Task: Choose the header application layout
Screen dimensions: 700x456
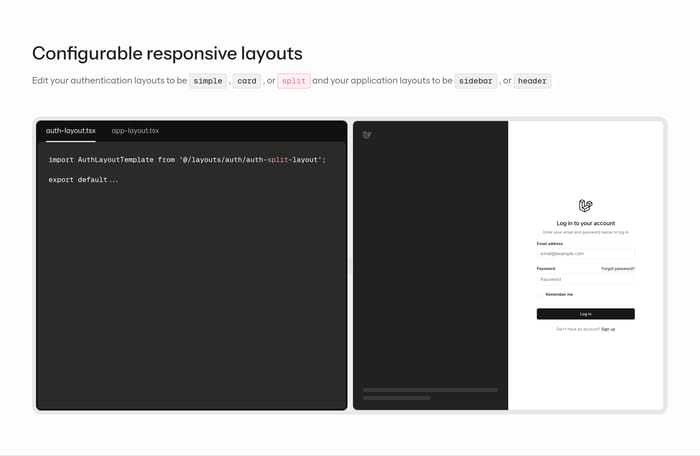Action: [x=532, y=81]
